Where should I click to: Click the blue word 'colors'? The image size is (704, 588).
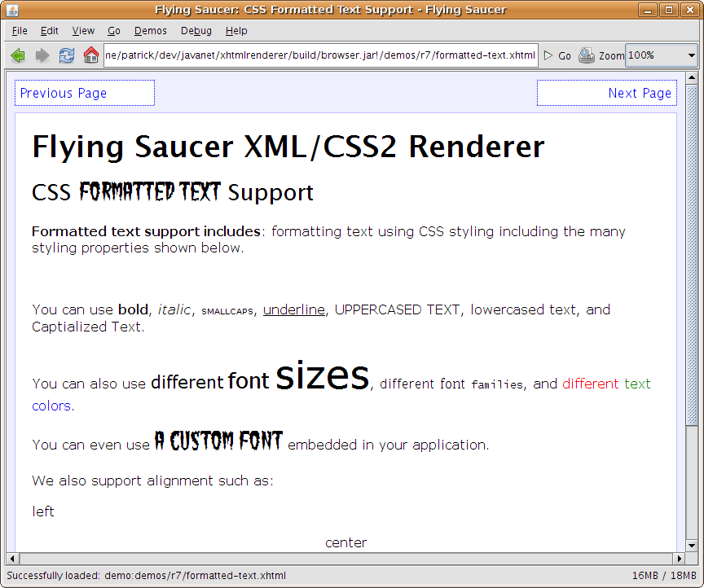pos(51,406)
